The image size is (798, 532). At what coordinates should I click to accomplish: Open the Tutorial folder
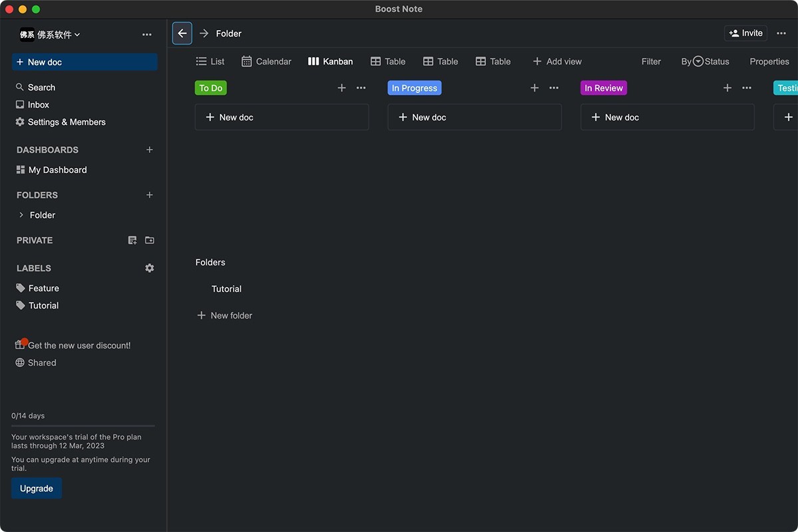[226, 289]
